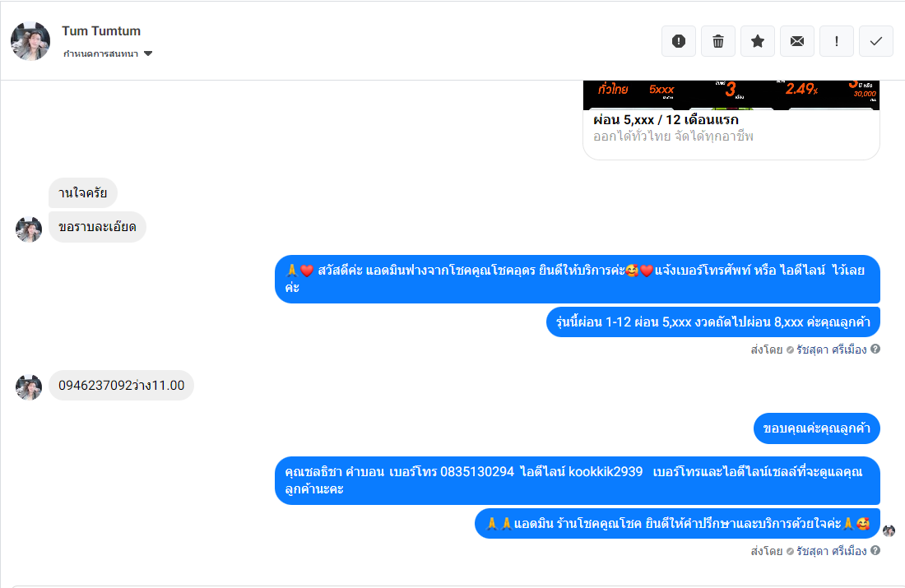905x588 pixels.
Task: Select the message with sales contact kookkik2939
Action: 578,480
